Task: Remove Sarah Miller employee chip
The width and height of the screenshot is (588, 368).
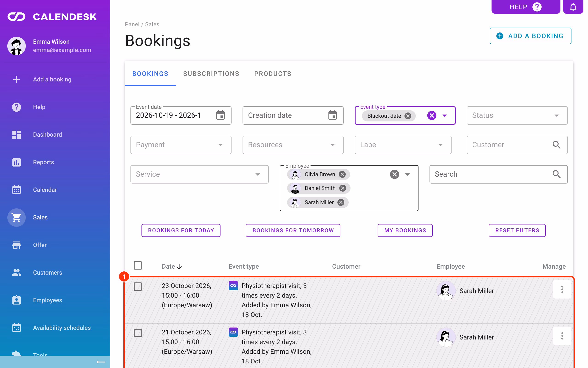Action: point(341,202)
